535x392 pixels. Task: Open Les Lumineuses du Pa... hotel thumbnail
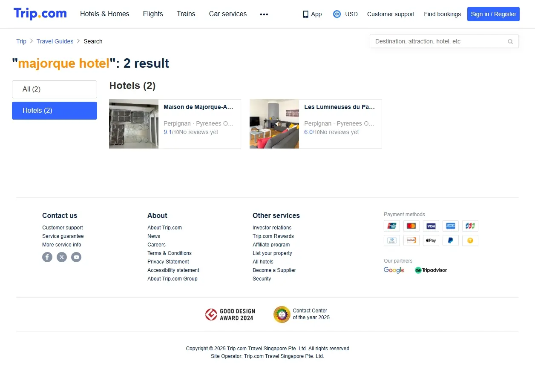(x=274, y=124)
